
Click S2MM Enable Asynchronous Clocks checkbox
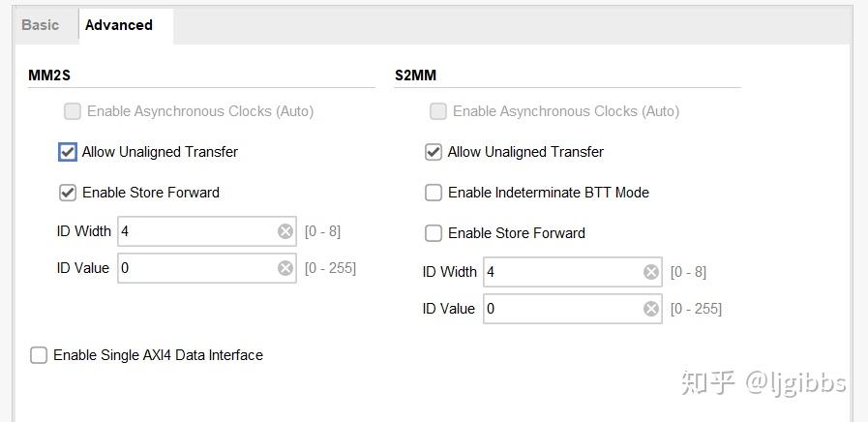pyautogui.click(x=438, y=111)
